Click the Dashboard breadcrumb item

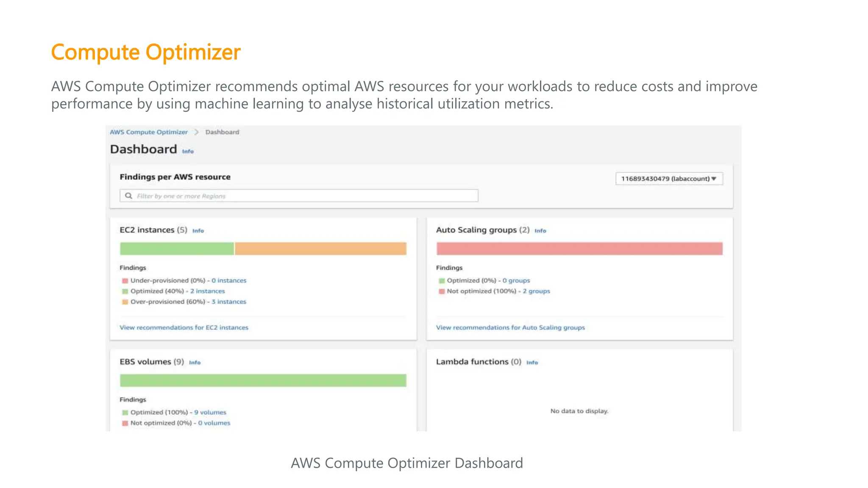click(x=222, y=132)
